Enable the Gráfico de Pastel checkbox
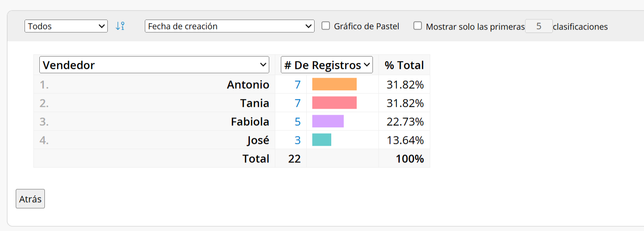 pyautogui.click(x=326, y=25)
